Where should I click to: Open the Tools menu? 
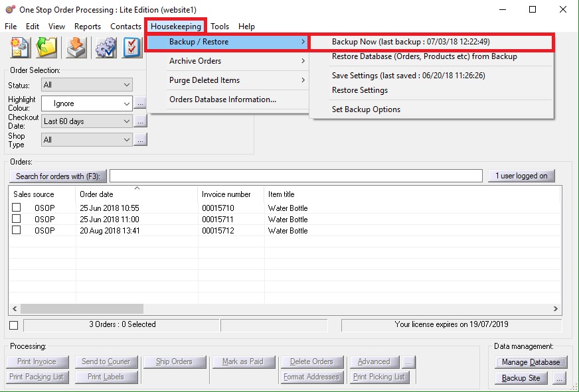[220, 26]
